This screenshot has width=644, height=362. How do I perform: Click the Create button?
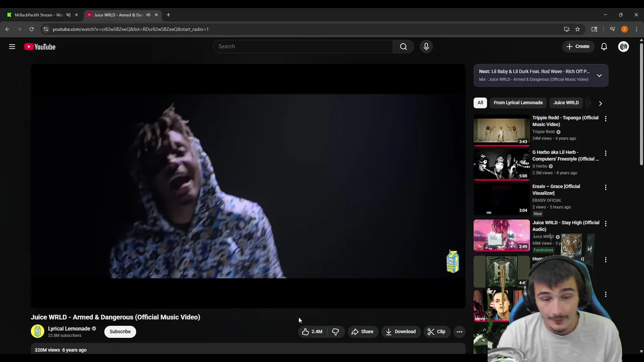point(578,46)
